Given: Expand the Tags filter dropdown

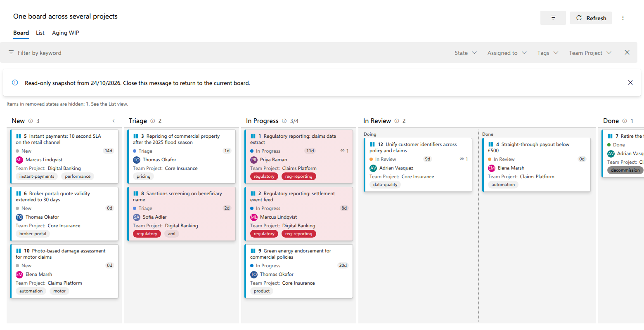Looking at the screenshot, I should [x=548, y=53].
